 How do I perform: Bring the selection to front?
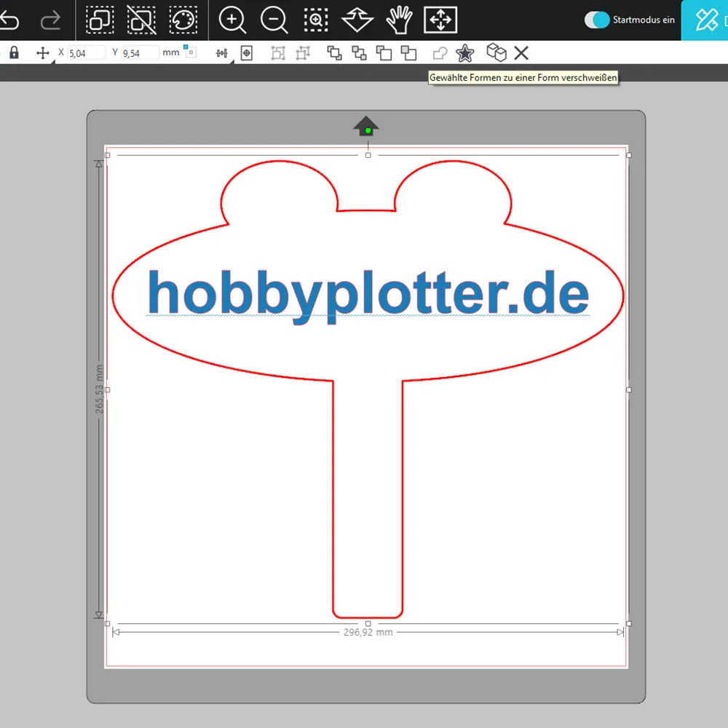[x=334, y=53]
